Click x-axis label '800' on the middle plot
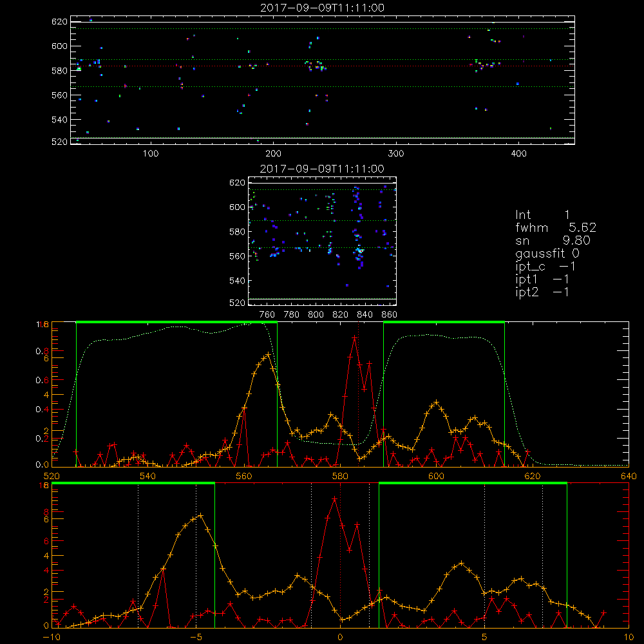 pos(316,315)
